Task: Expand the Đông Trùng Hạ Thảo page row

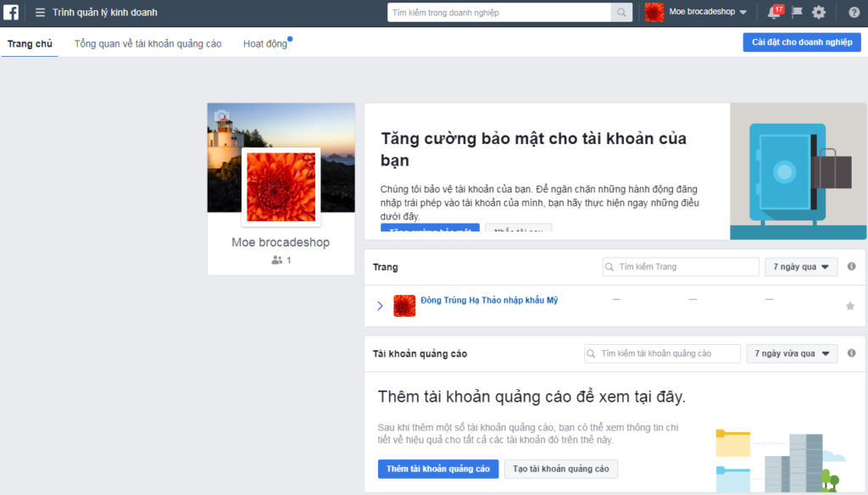Action: click(x=380, y=306)
